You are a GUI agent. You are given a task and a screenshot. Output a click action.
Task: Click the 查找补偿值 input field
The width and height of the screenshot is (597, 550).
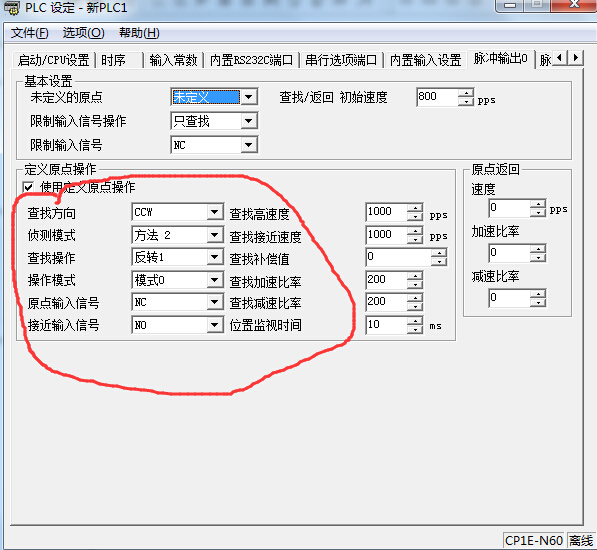[398, 257]
